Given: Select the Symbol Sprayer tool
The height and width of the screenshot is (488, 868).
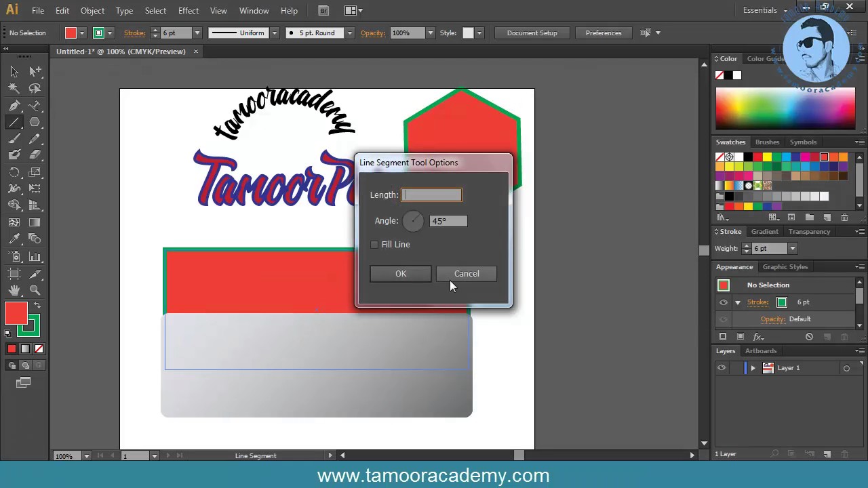Looking at the screenshot, I should click(x=14, y=257).
